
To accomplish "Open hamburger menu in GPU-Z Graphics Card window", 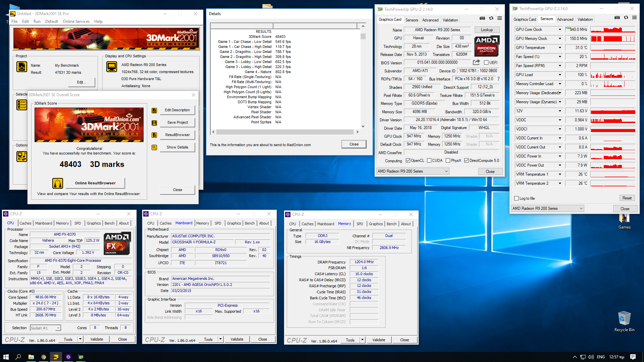I will (499, 18).
